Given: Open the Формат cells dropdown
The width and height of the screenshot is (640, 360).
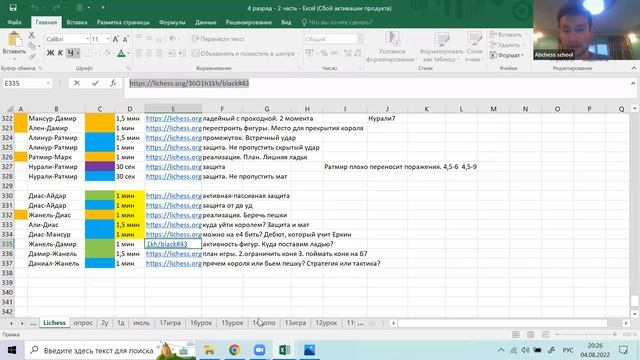Looking at the screenshot, I should coord(507,55).
